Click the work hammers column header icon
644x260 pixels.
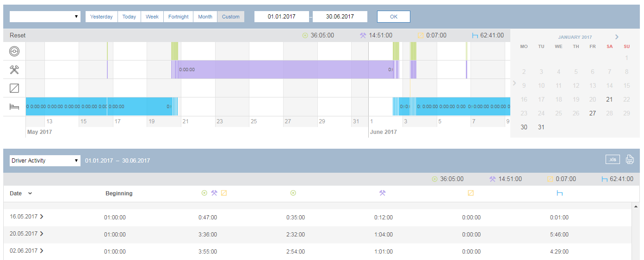[x=382, y=193]
